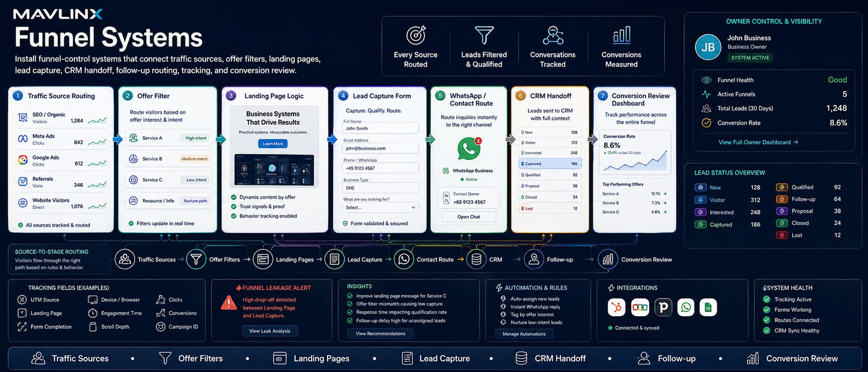
Task: Click the Phone / WhatsApp input field
Action: pos(381,168)
